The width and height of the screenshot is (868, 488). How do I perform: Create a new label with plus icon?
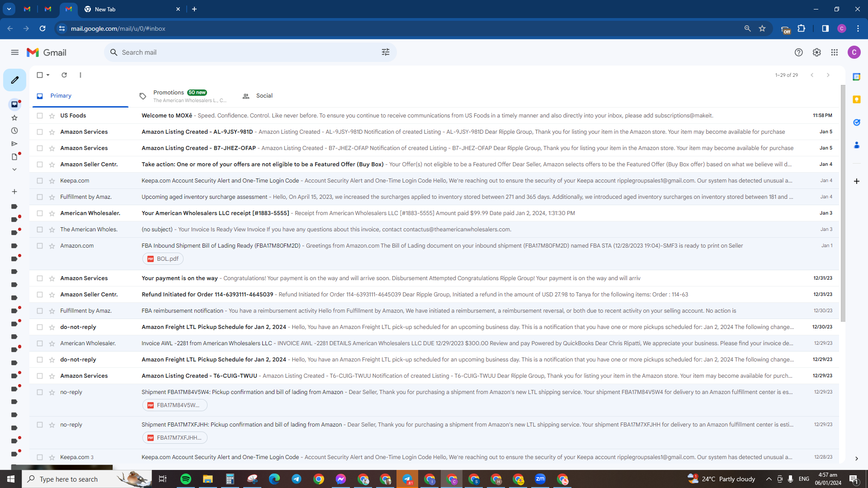(14, 192)
